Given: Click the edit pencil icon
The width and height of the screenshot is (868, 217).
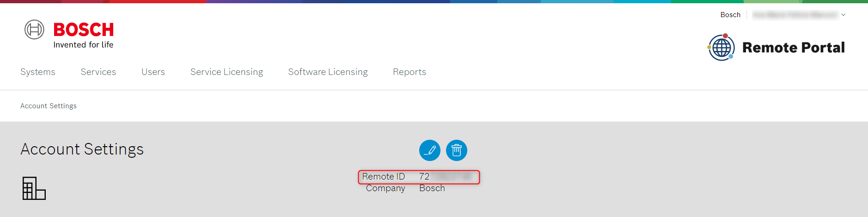Looking at the screenshot, I should pos(430,150).
